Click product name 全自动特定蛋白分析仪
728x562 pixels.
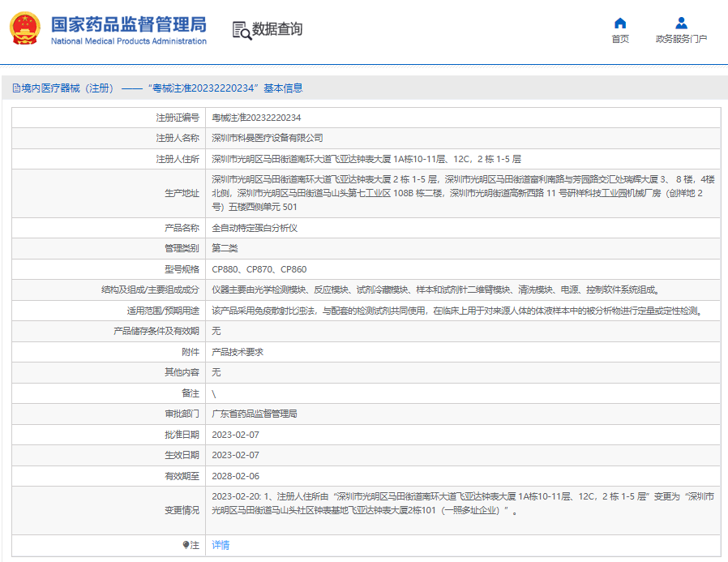tap(255, 228)
